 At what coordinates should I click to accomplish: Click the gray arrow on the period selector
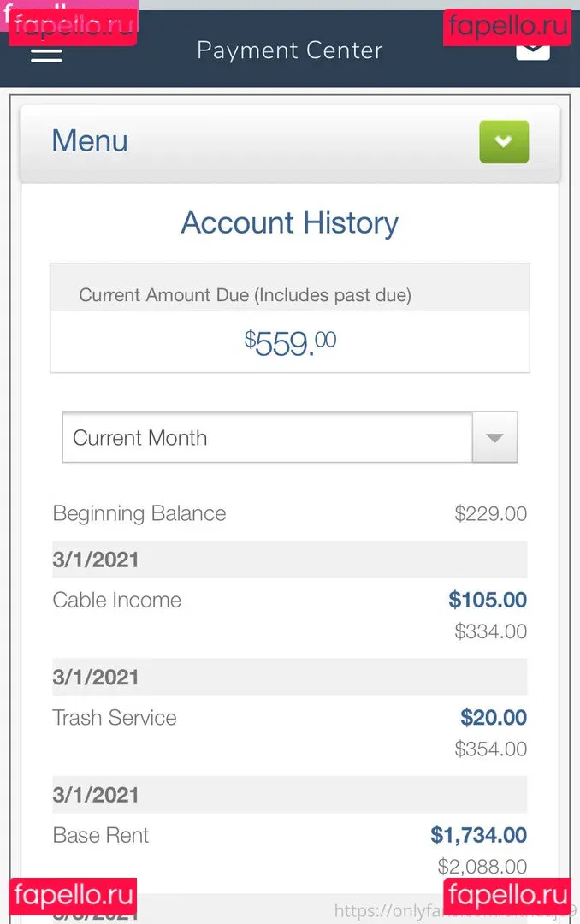[494, 438]
